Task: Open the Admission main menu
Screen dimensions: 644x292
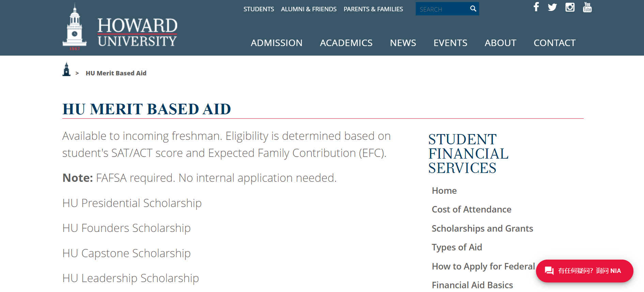Action: pyautogui.click(x=276, y=43)
